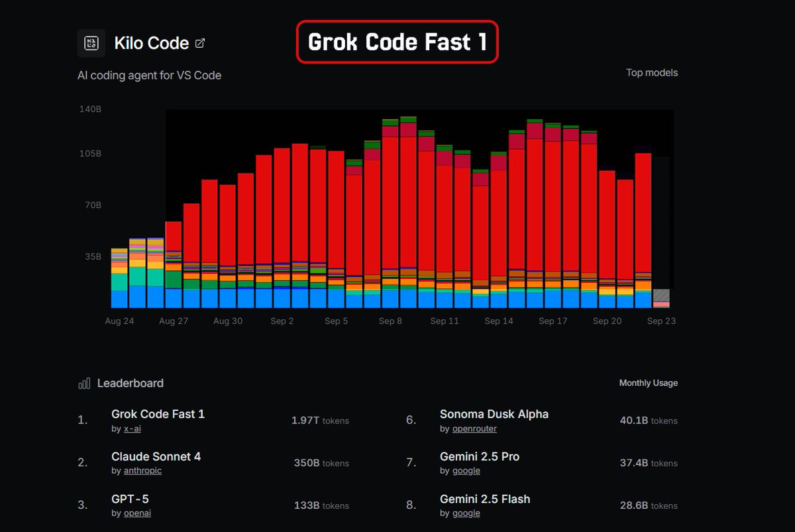Click the Kilo Code title heading

click(152, 44)
